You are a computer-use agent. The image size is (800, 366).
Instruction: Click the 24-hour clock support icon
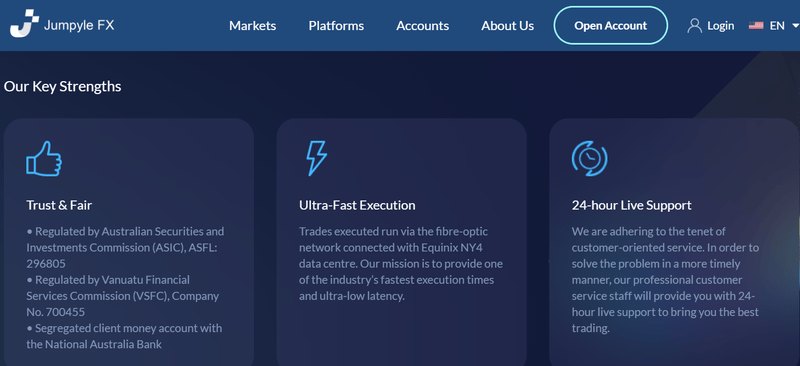[589, 159]
